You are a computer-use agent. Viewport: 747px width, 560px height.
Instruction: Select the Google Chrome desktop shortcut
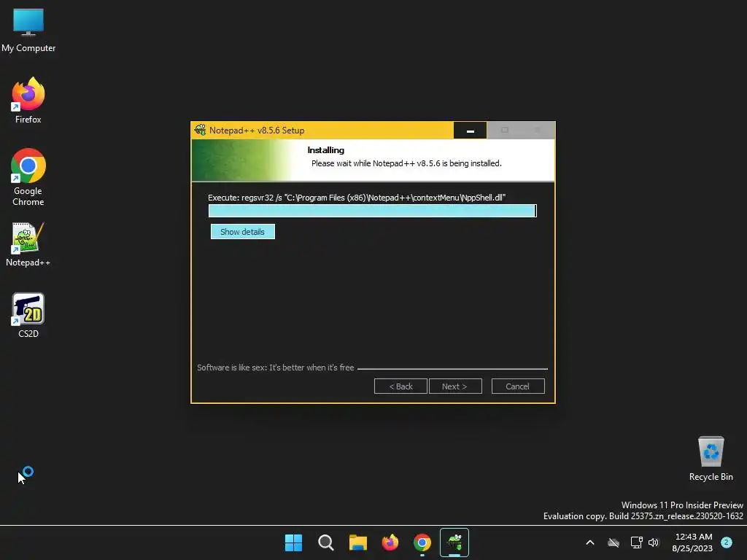tap(28, 177)
